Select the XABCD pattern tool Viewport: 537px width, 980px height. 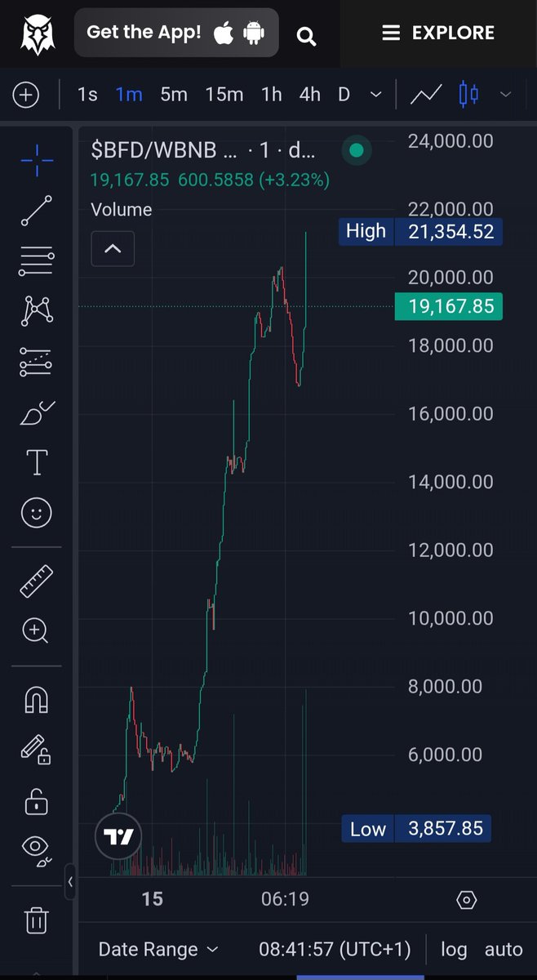pos(37,310)
